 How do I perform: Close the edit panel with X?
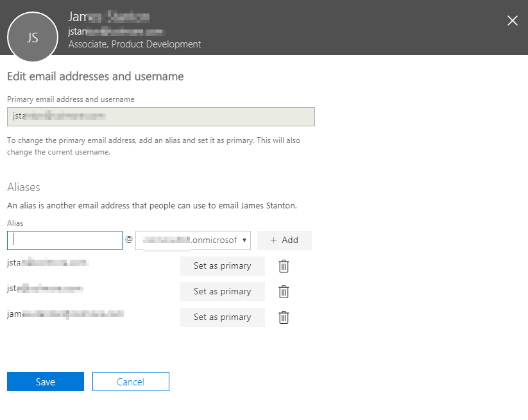tap(512, 21)
